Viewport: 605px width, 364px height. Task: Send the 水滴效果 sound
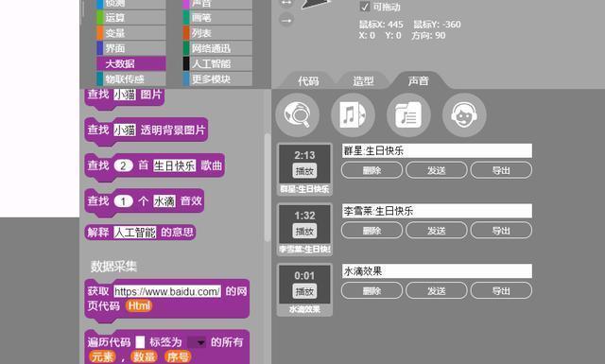[437, 290]
